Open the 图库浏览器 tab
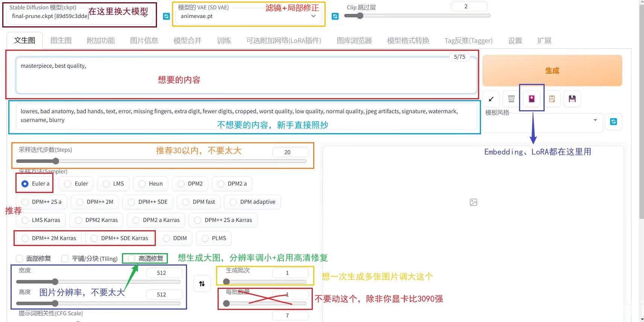Screen dimensions: 644x322 tap(354, 41)
